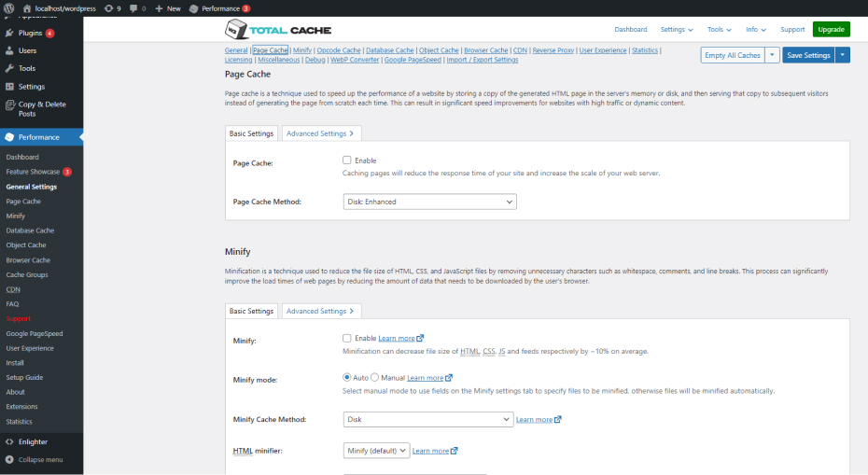Open red Support sidebar link
The height and width of the screenshot is (475, 868).
pyautogui.click(x=19, y=318)
